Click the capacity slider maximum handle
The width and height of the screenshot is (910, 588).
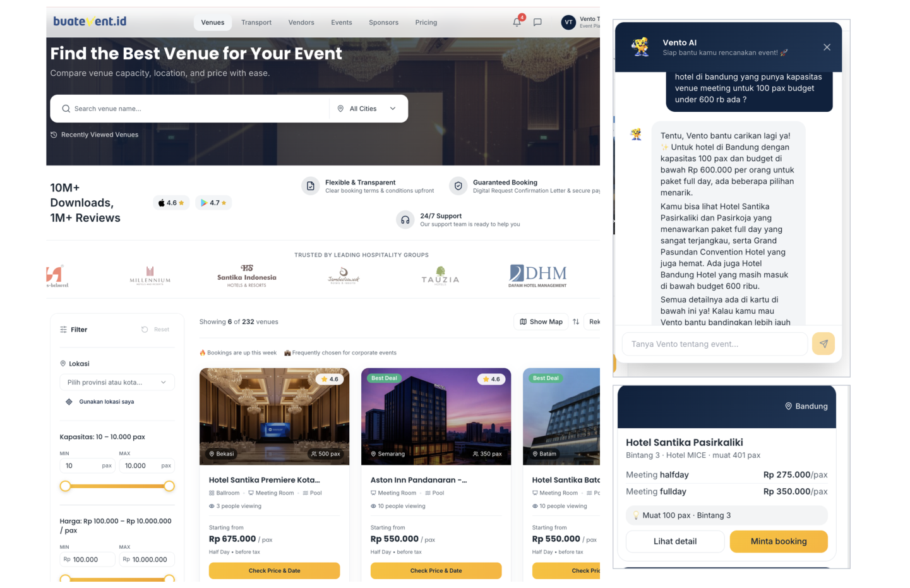click(169, 486)
